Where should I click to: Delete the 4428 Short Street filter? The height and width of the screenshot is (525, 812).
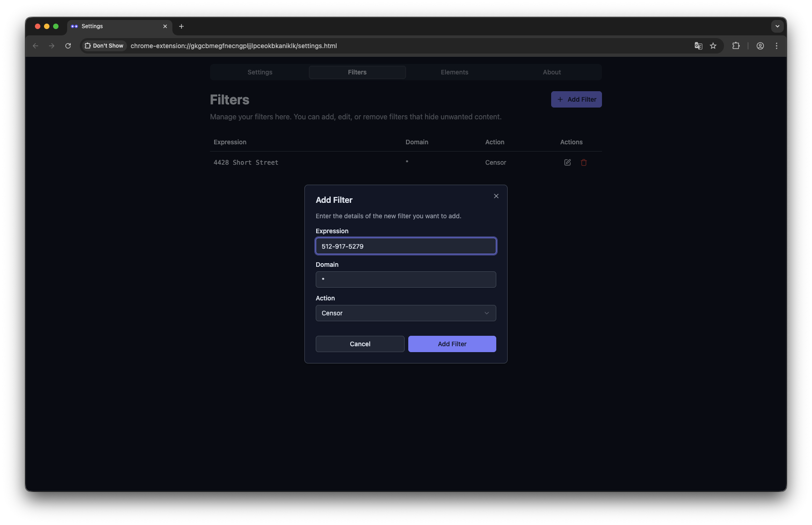pyautogui.click(x=584, y=162)
